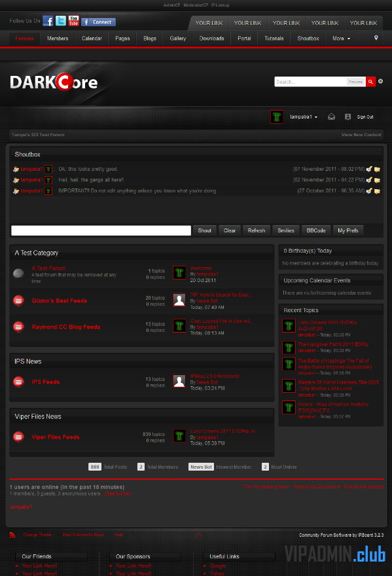Expand the tampaba1 user dropdown

(304, 117)
